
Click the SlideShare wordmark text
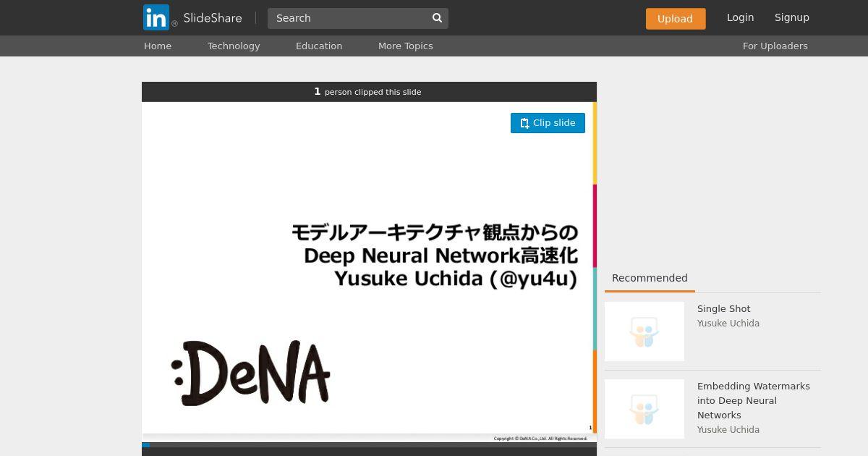click(213, 18)
